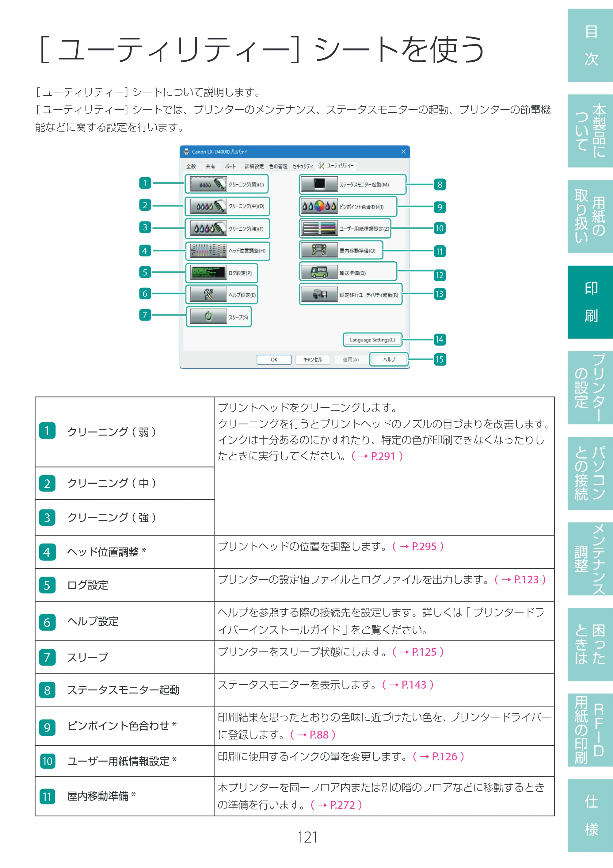
Task: Follow the P.272 page reference
Action: 336,805
